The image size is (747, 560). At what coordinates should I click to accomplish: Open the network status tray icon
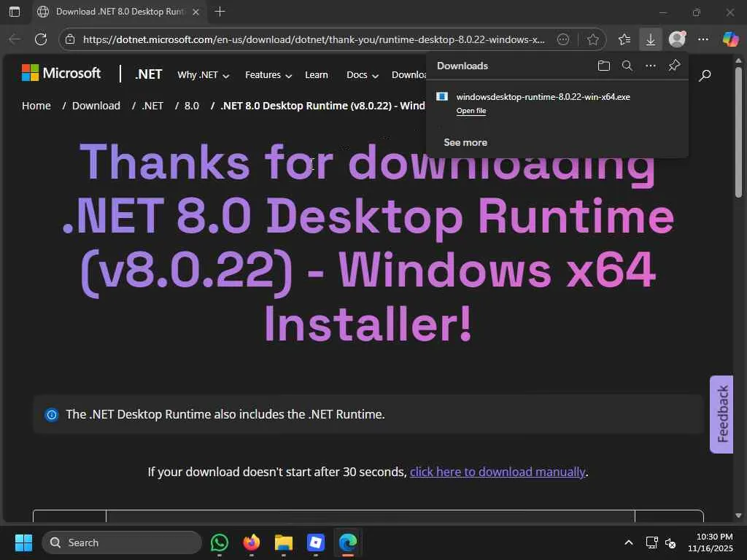tap(651, 542)
